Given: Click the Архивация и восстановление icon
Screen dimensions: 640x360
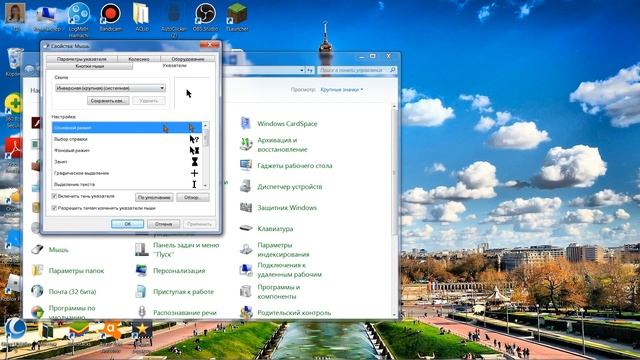Looking at the screenshot, I should click(x=246, y=144).
